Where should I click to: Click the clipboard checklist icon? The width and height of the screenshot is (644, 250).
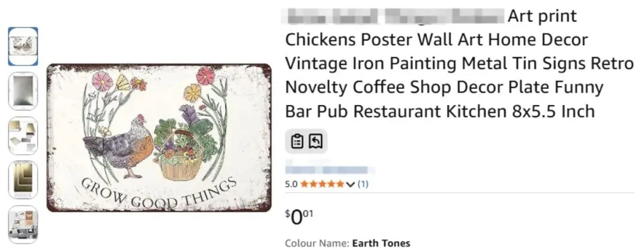[297, 141]
